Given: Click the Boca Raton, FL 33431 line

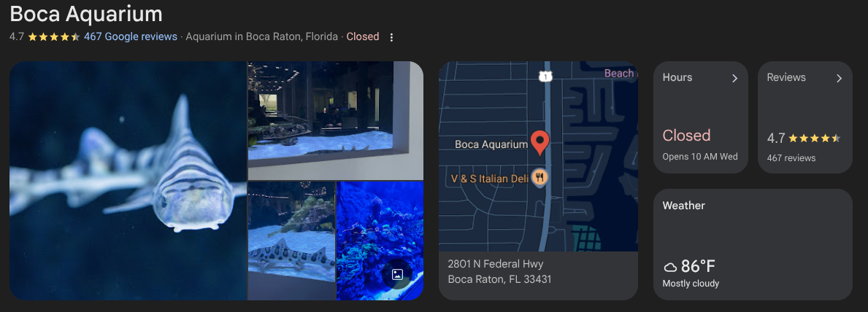Looking at the screenshot, I should click(499, 279).
